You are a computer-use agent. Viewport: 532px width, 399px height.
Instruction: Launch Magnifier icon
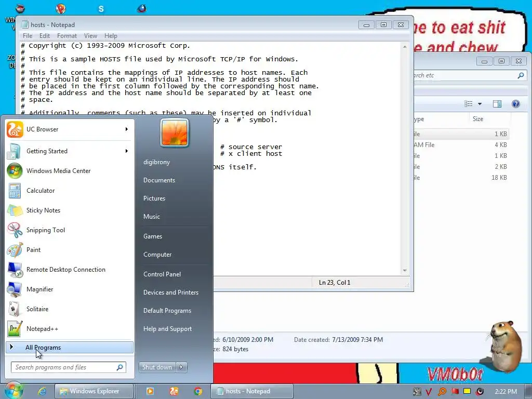pyautogui.click(x=15, y=289)
